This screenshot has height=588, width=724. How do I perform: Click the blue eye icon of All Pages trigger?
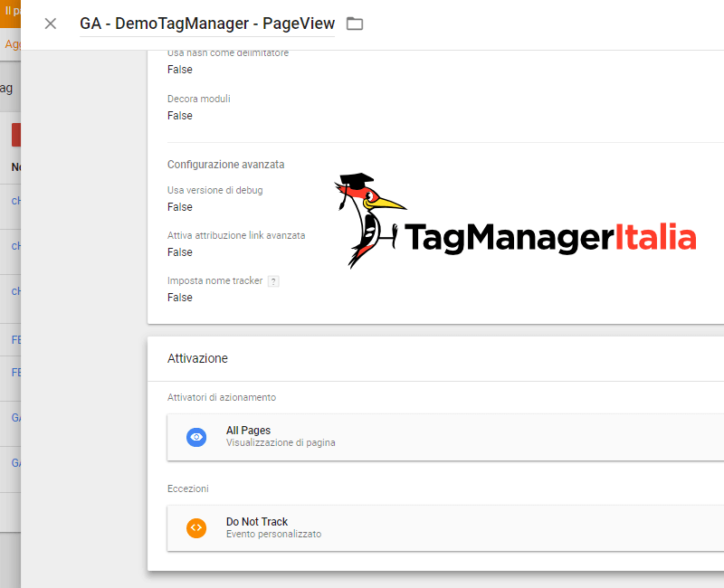click(196, 437)
